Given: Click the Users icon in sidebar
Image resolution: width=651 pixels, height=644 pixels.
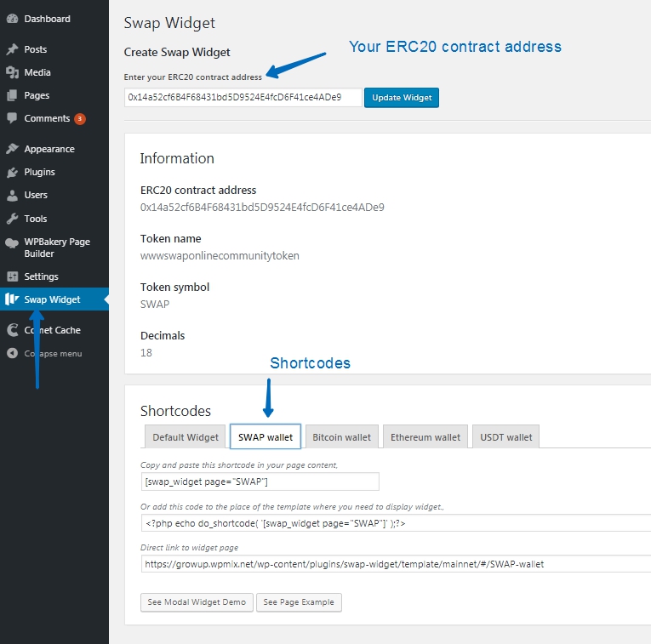Looking at the screenshot, I should [12, 195].
